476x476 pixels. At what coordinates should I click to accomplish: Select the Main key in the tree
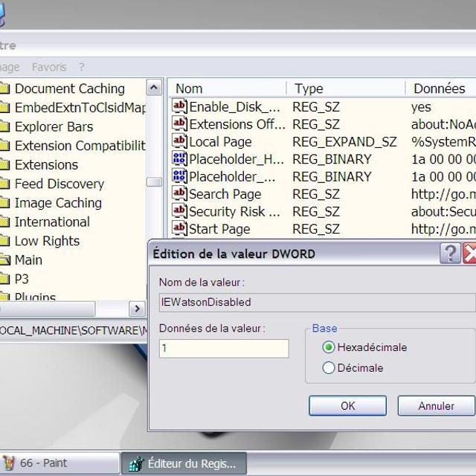28,260
